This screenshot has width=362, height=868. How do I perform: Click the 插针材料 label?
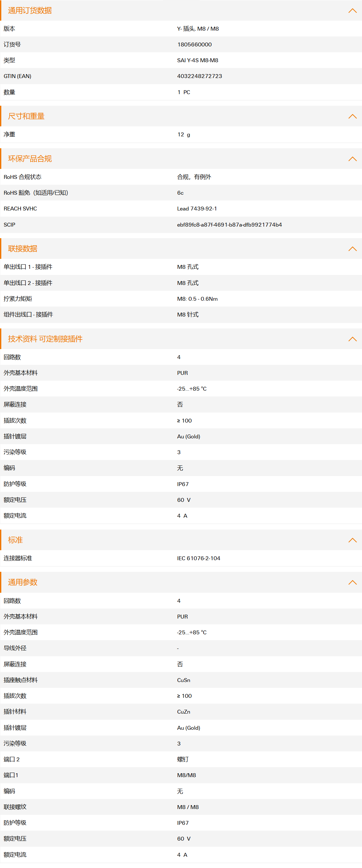[15, 712]
